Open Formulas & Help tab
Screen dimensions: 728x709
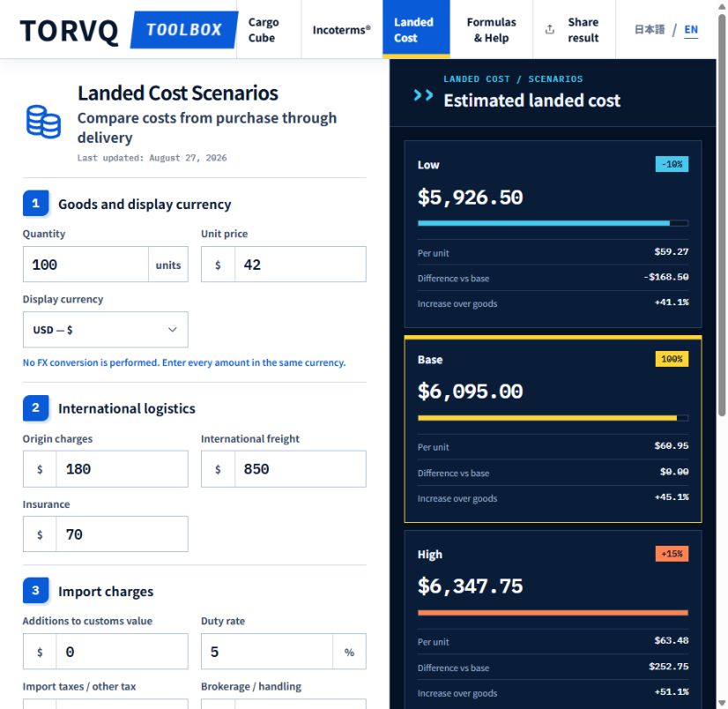pyautogui.click(x=491, y=30)
